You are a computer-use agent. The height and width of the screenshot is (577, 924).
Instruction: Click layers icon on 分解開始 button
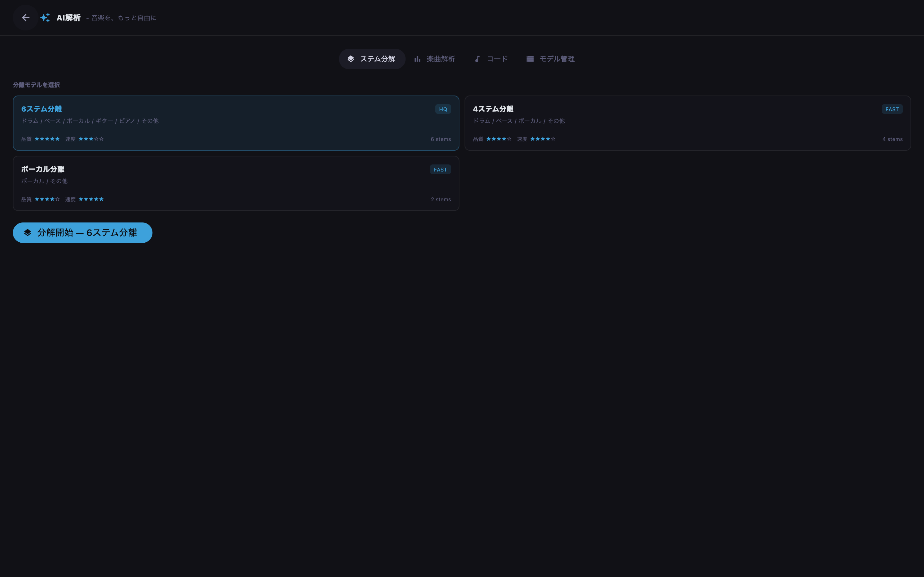28,232
